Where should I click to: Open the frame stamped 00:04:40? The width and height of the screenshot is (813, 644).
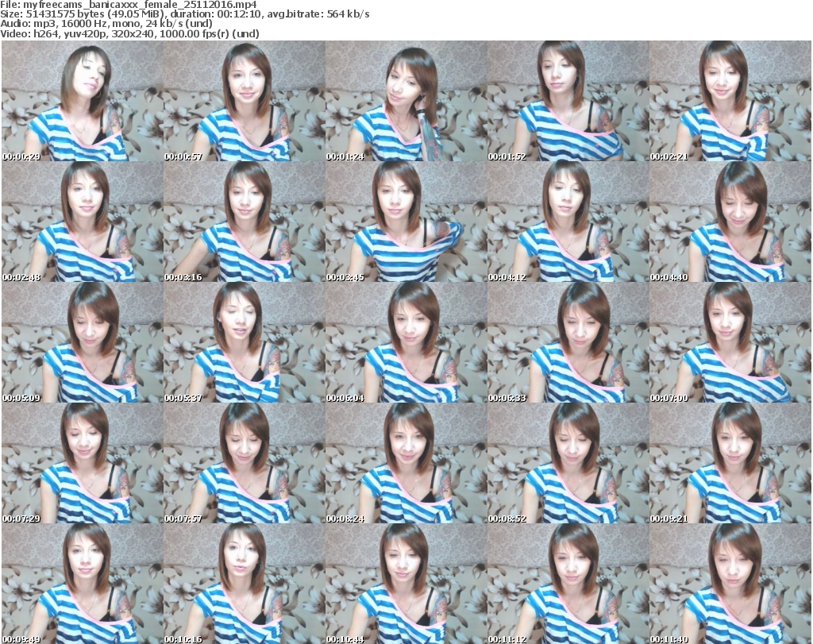click(x=730, y=222)
